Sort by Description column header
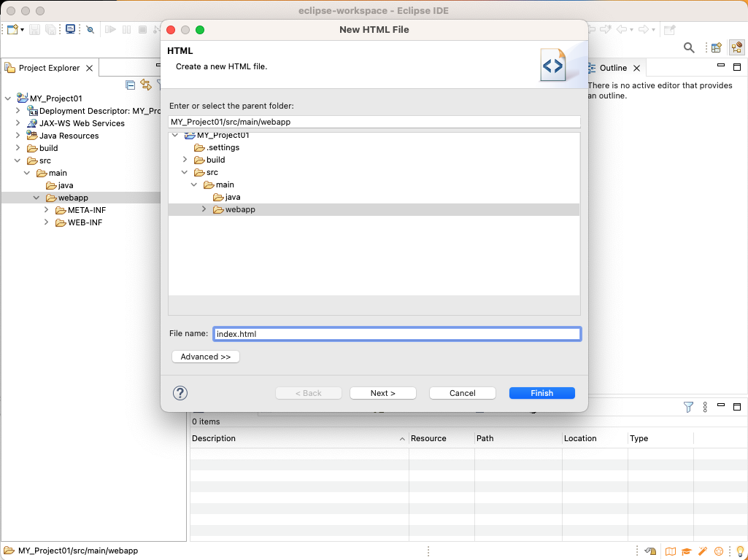Viewport: 748px width, 560px height. point(299,438)
